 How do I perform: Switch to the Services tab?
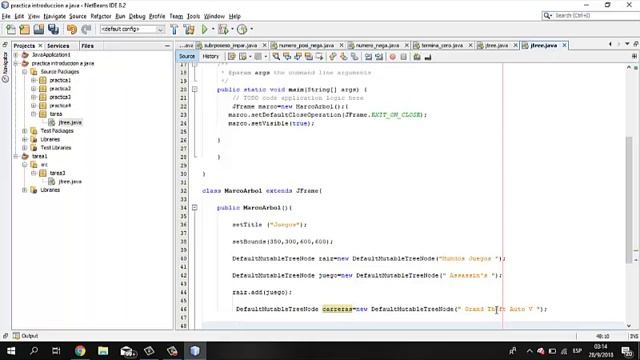[x=58, y=46]
